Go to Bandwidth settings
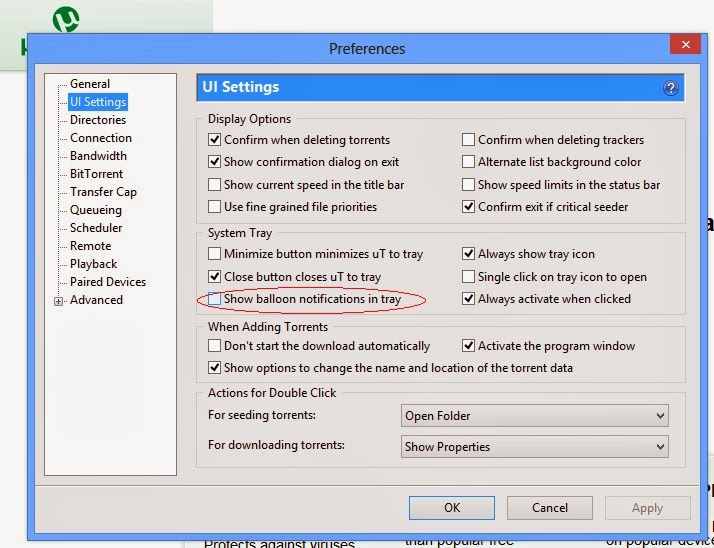Viewport: 714px width, 548px height. click(98, 156)
